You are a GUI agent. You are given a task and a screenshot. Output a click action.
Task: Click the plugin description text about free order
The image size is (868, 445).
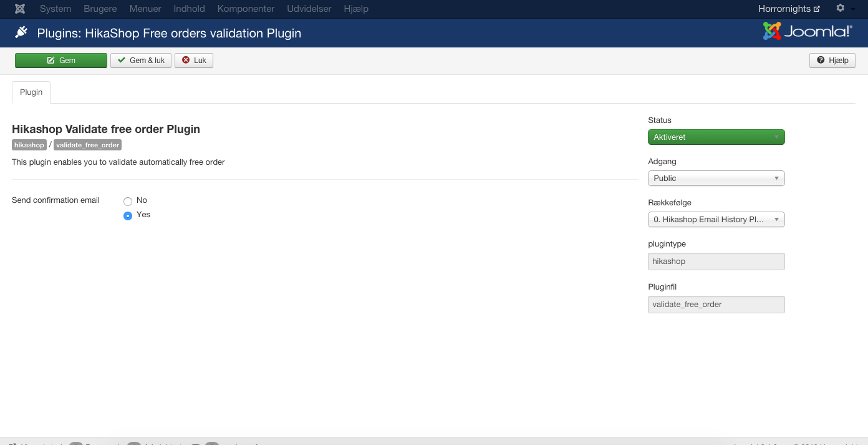(118, 162)
